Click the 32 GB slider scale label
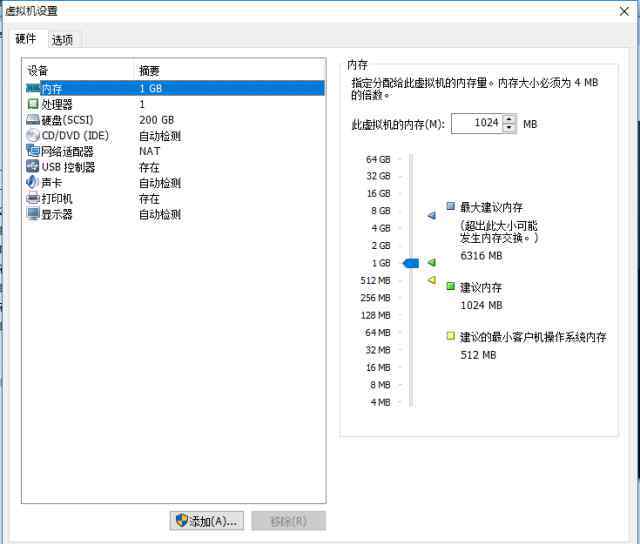The height and width of the screenshot is (544, 640). (x=378, y=176)
